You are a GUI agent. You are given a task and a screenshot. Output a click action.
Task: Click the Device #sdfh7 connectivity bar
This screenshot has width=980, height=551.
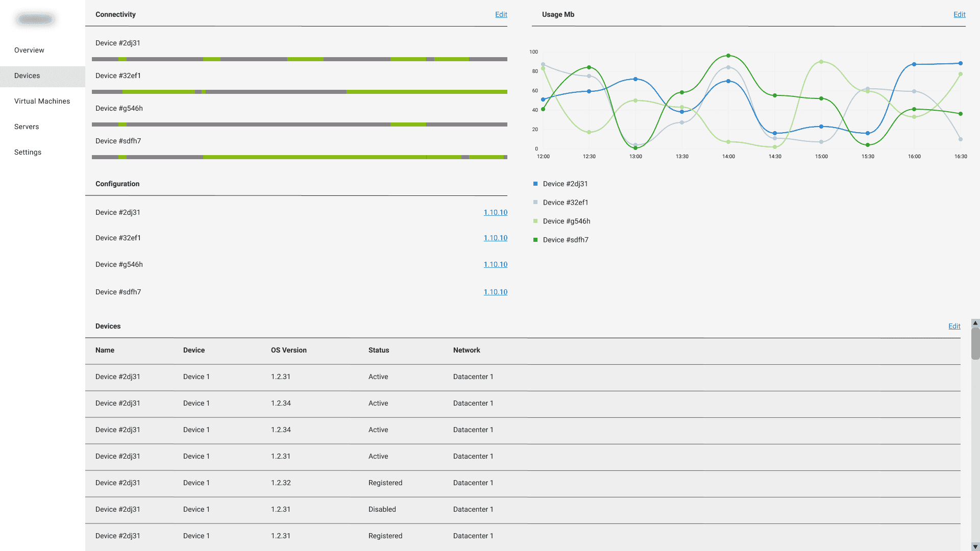coord(300,157)
